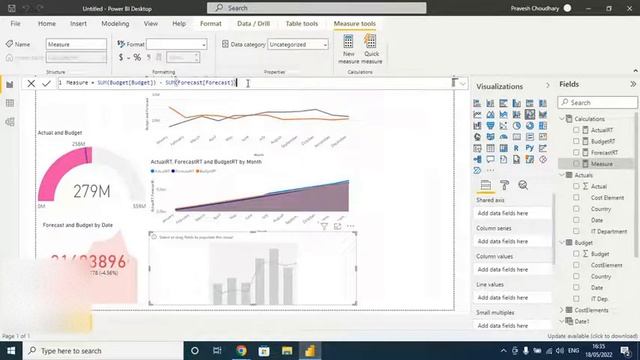640x360 pixels.
Task: Collapse the Budget table in Fields
Action: point(562,242)
